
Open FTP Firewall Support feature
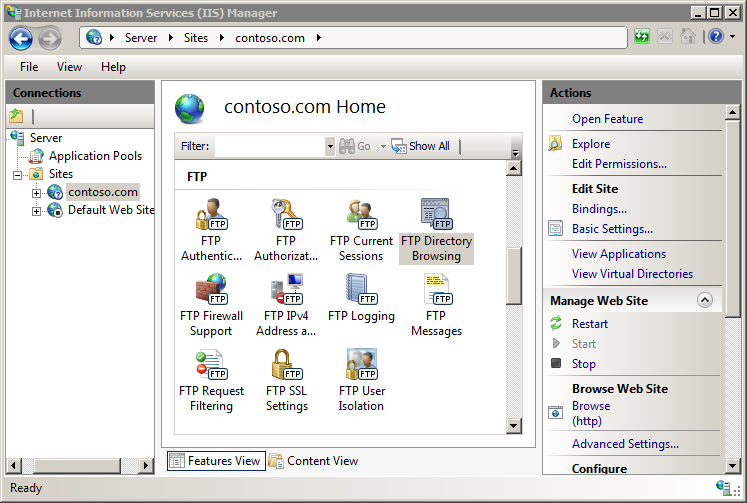point(212,305)
